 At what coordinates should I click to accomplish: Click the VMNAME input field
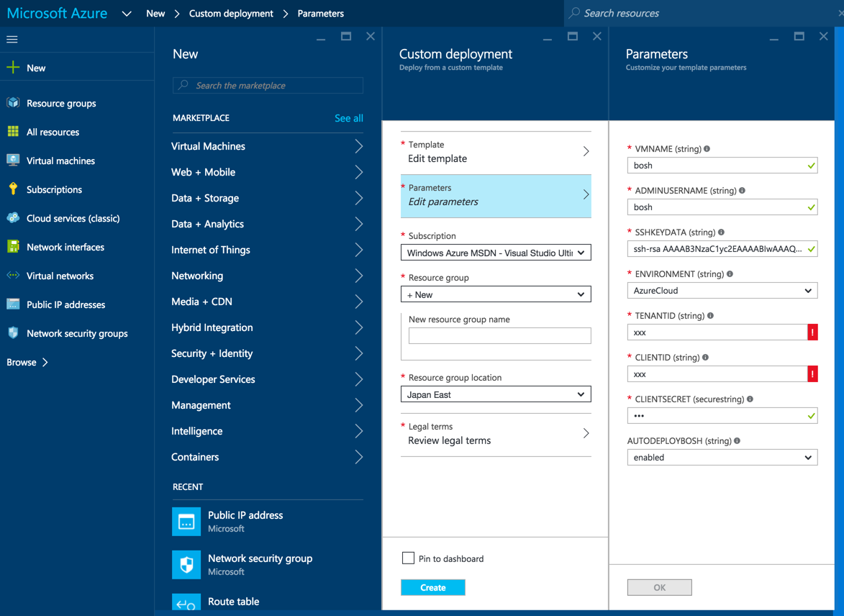point(722,166)
